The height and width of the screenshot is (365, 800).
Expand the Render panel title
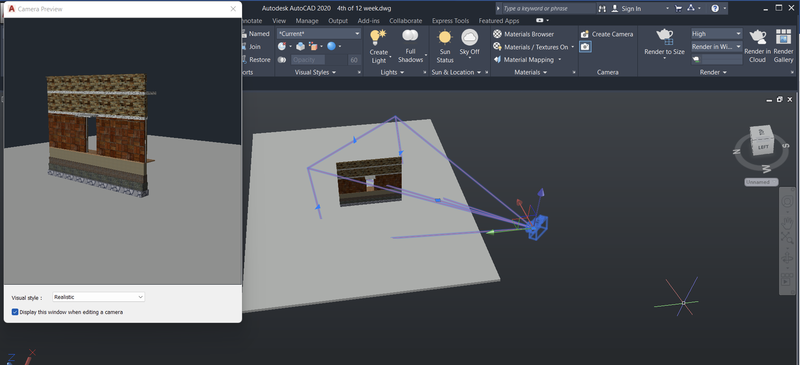tap(713, 72)
